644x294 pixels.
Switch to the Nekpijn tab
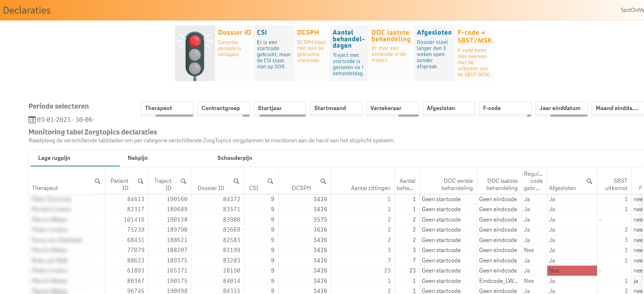point(138,158)
